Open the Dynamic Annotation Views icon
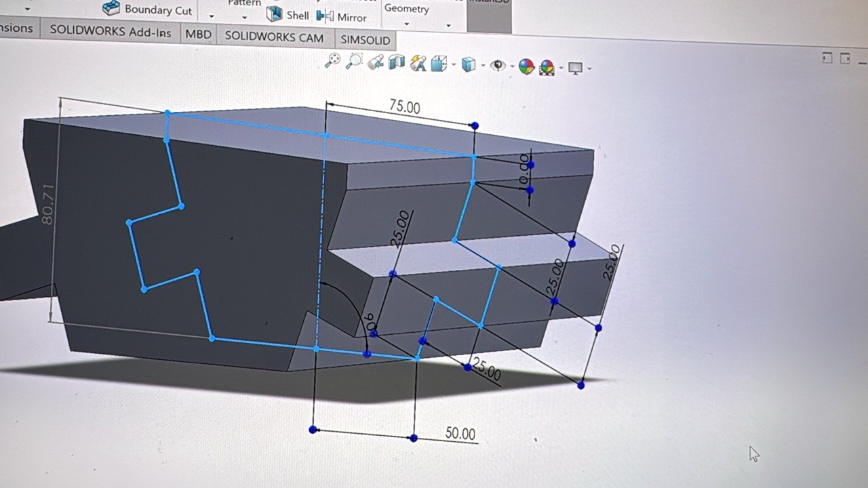The width and height of the screenshot is (868, 488). (418, 64)
